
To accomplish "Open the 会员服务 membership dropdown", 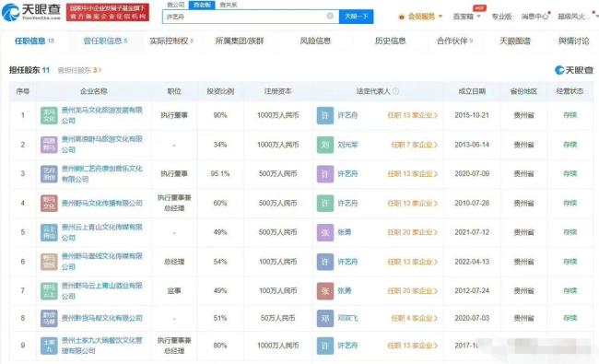I will click(x=420, y=17).
